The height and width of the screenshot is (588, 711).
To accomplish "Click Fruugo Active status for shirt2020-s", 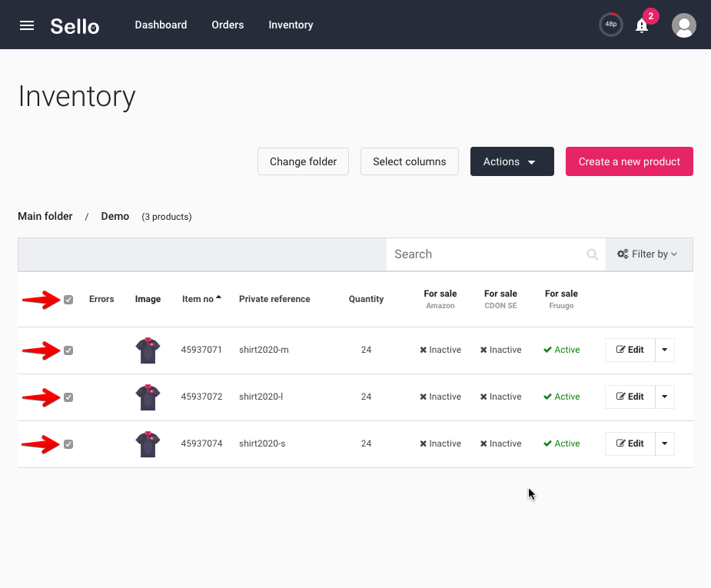I will click(x=561, y=443).
